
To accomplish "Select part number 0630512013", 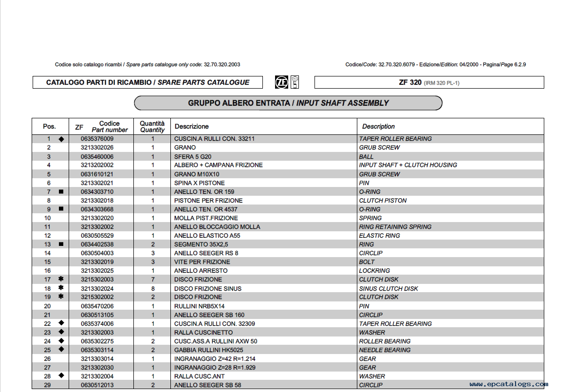I will pyautogui.click(x=97, y=385).
